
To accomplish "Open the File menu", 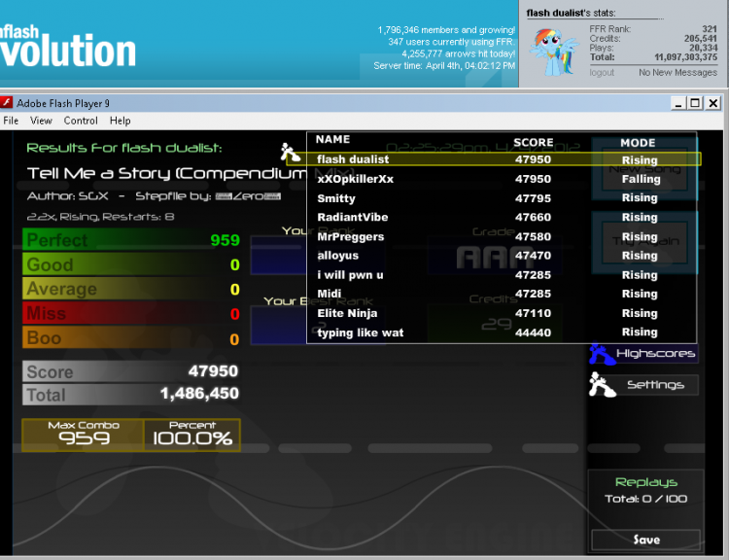I will click(11, 121).
